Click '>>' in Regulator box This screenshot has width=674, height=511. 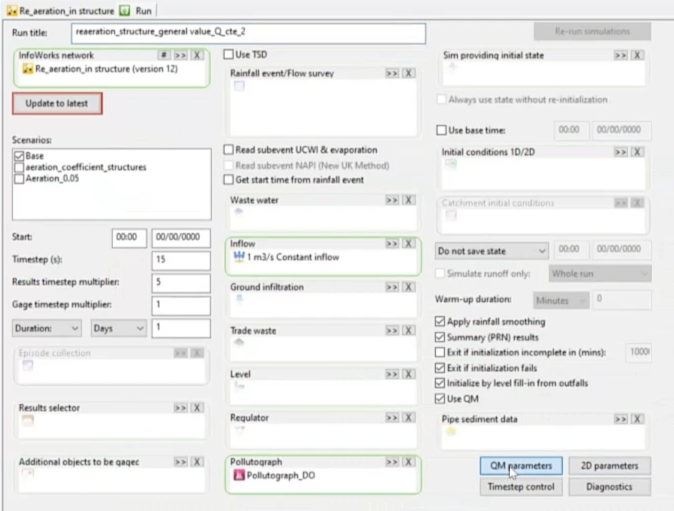click(x=392, y=418)
